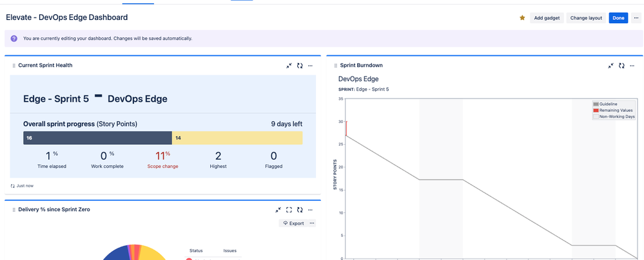Open Edge - Sprint 5 link
The height and width of the screenshot is (260, 644).
(56, 99)
